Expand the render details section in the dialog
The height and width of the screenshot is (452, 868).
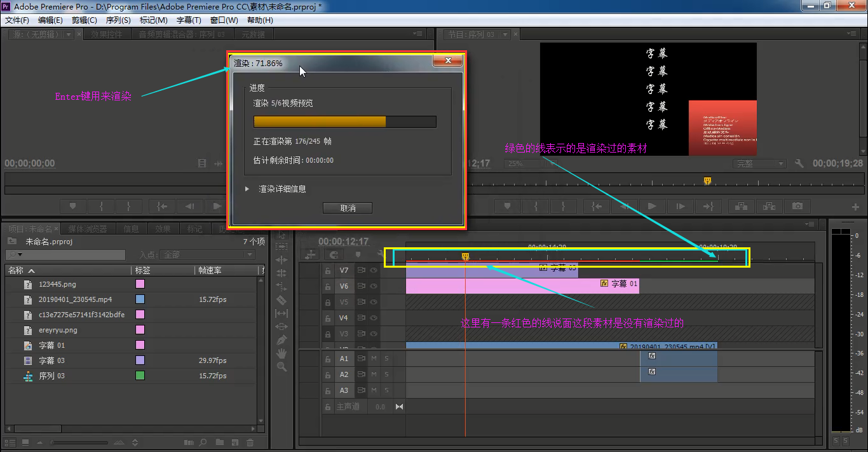click(248, 189)
